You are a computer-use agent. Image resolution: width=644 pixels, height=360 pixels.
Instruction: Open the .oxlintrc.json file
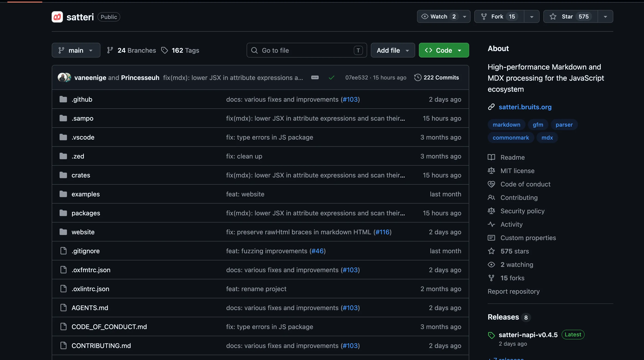click(x=90, y=289)
